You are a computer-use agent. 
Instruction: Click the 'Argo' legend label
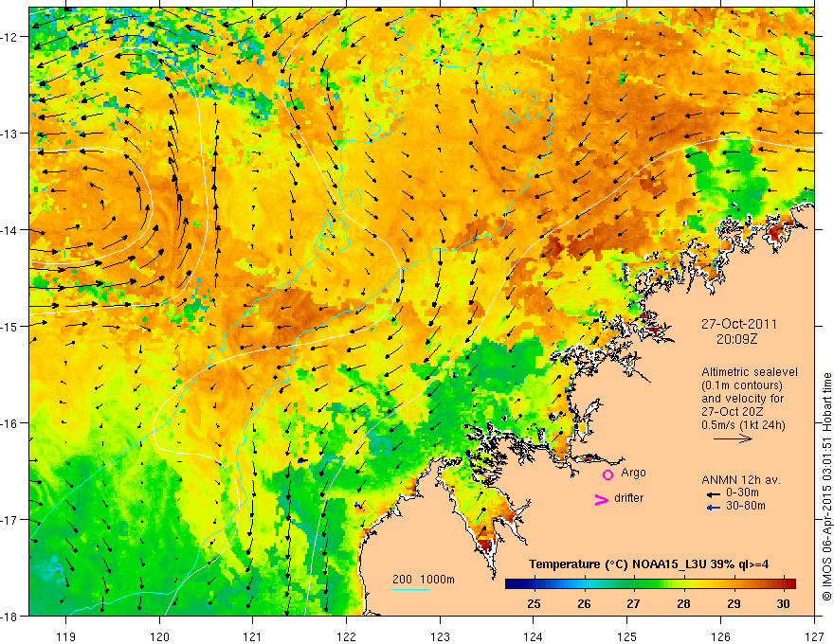coord(633,473)
